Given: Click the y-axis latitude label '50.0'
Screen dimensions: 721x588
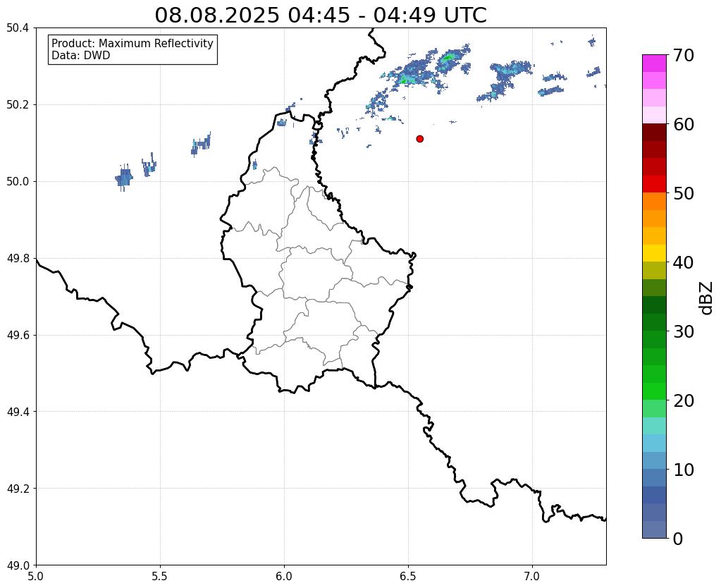Looking at the screenshot, I should (18, 182).
